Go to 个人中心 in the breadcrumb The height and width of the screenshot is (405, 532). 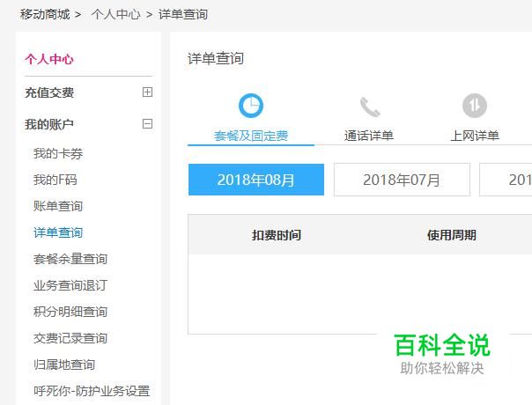coord(115,14)
